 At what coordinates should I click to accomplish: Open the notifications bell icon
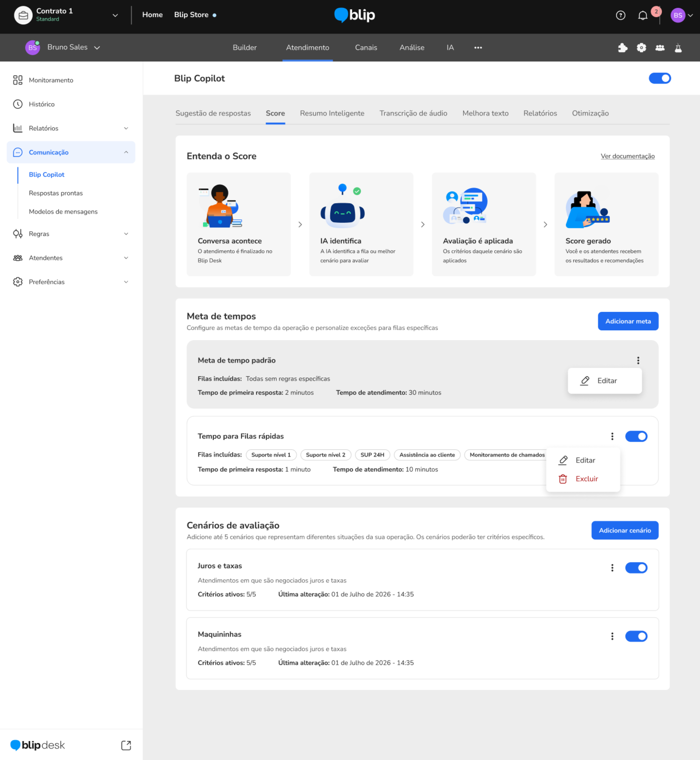point(643,16)
